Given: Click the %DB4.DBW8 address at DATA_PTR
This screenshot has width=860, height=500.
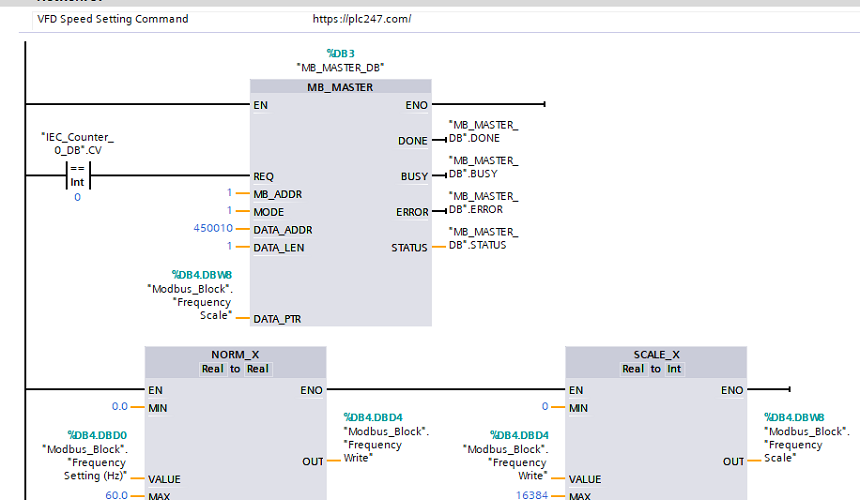Looking at the screenshot, I should pos(202,275).
